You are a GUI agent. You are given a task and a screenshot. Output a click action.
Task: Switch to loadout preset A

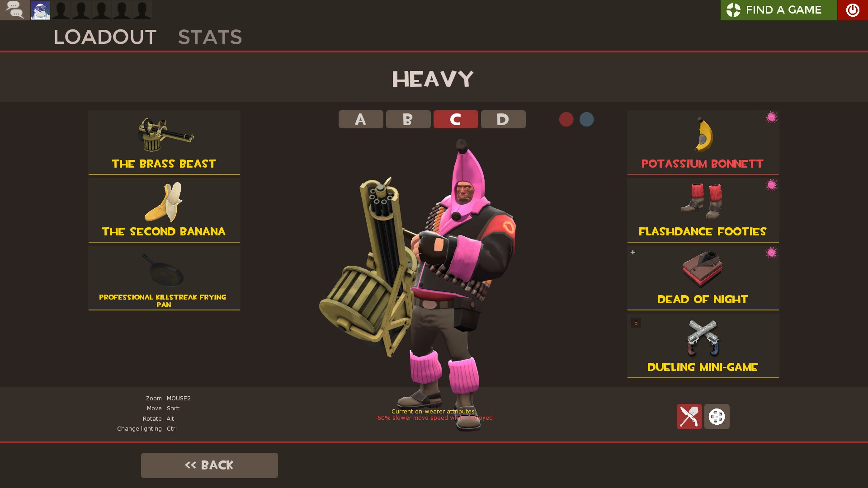pos(361,119)
